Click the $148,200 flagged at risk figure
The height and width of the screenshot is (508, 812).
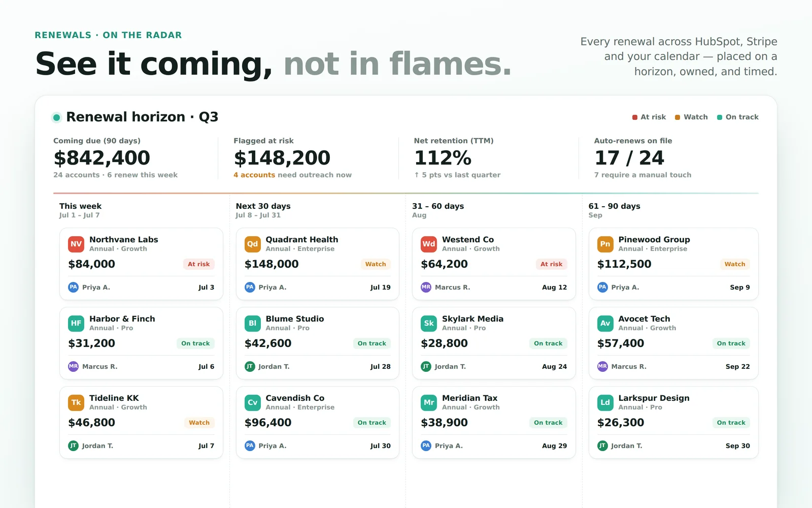pos(282,158)
